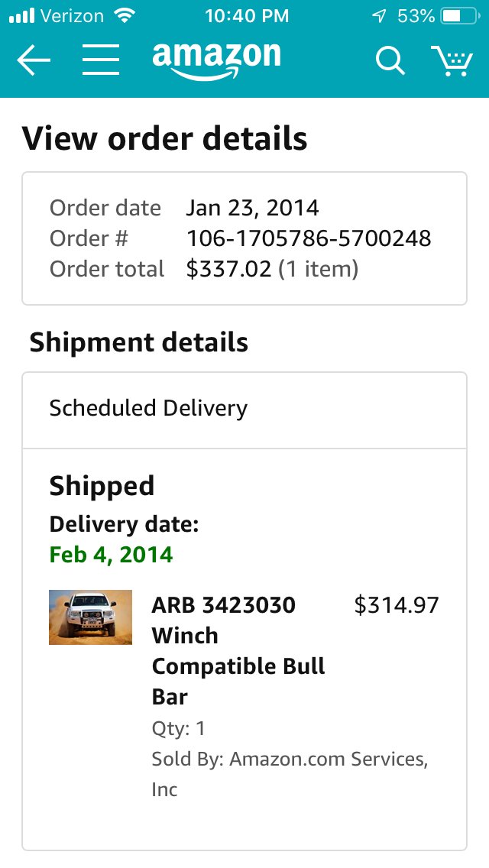Screen dimensions: 489x868
Task: Tap the Amazon logo
Action: point(216,61)
